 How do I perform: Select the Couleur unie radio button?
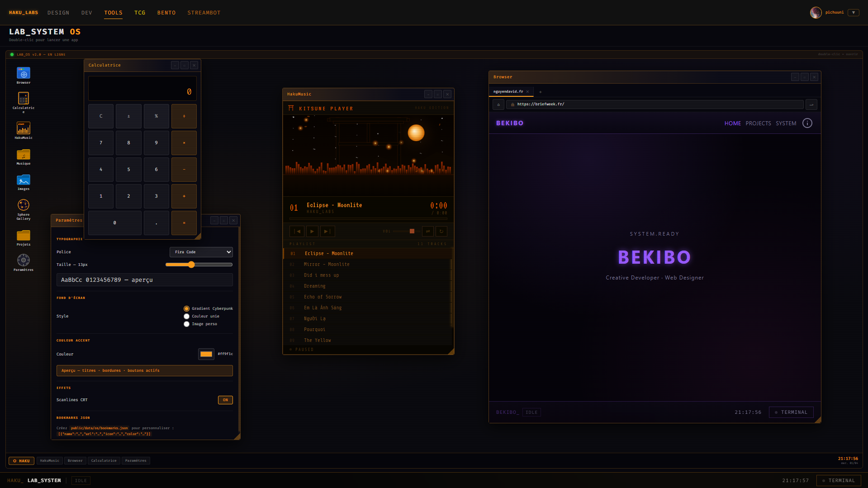186,317
